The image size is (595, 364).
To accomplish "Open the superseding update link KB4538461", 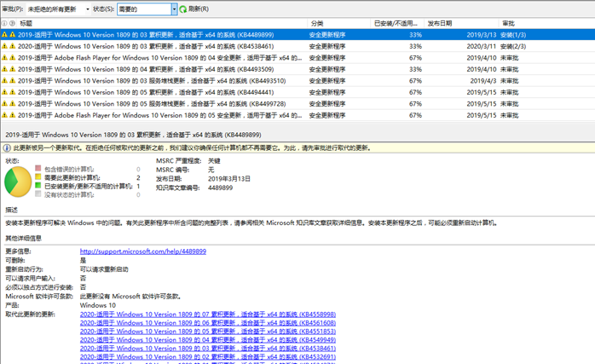I will point(208,349).
